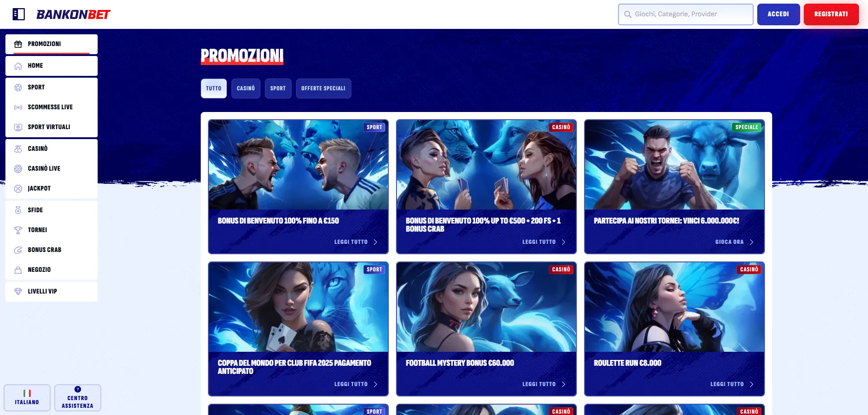
Task: Click the Sport ball icon in sidebar
Action: tap(18, 88)
